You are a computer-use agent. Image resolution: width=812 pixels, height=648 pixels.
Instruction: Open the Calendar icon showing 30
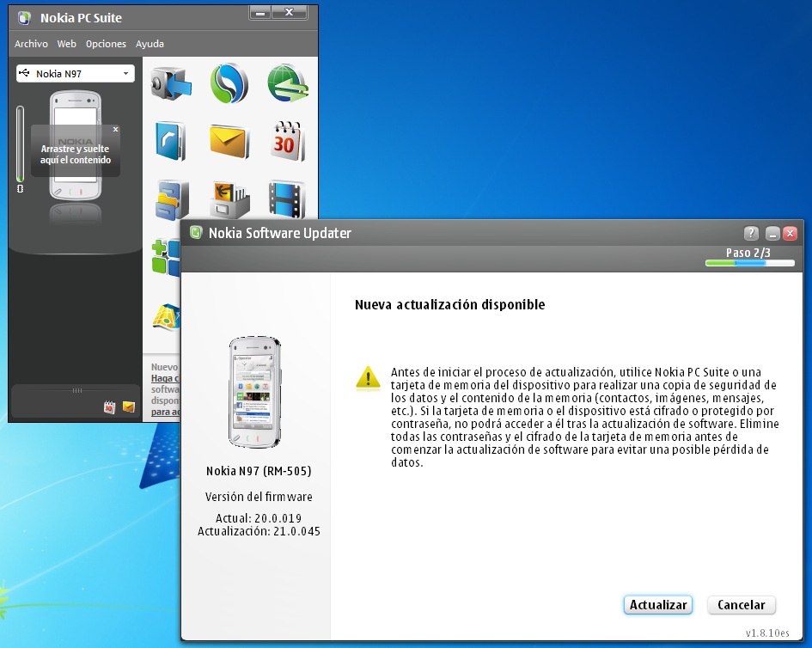286,140
